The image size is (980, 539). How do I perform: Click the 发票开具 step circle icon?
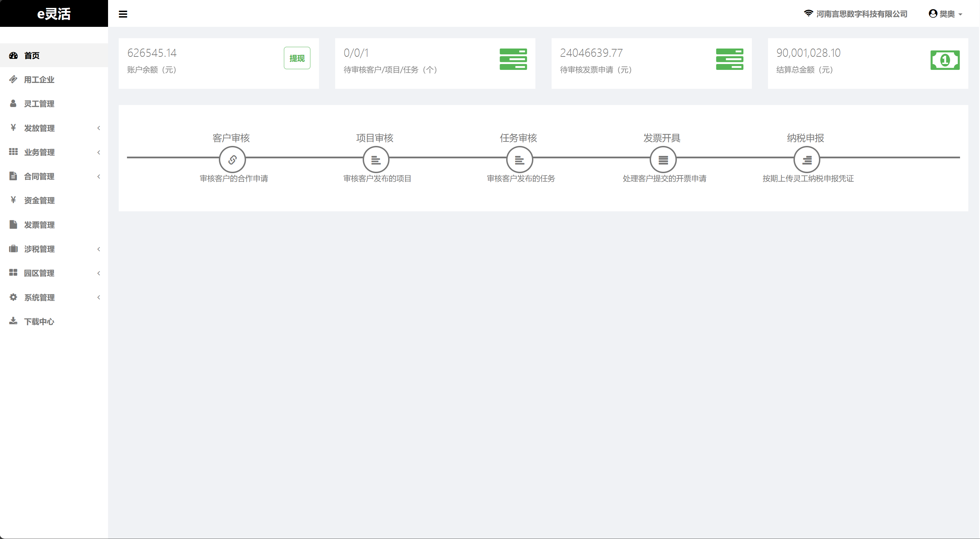click(663, 159)
